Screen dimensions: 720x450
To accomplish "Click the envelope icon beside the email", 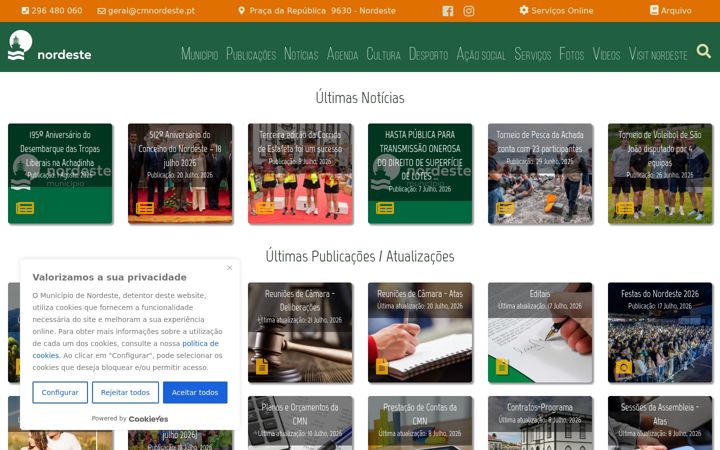I will 101,11.
